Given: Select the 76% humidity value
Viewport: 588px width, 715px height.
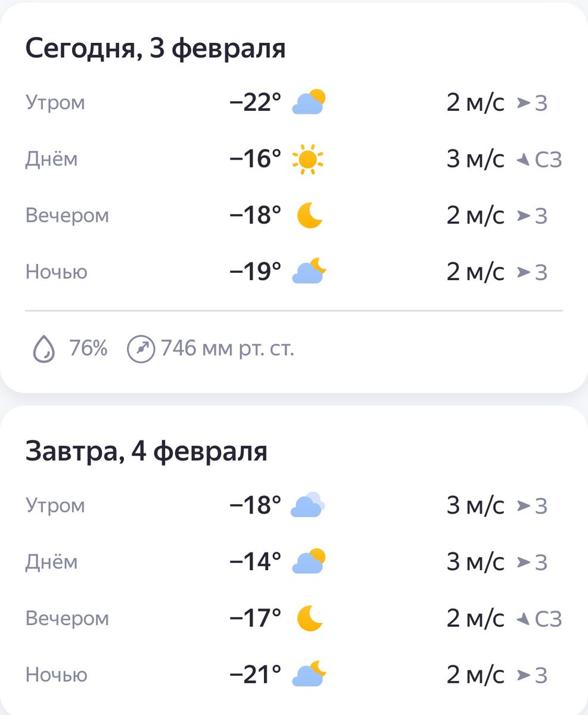Looking at the screenshot, I should click(88, 348).
